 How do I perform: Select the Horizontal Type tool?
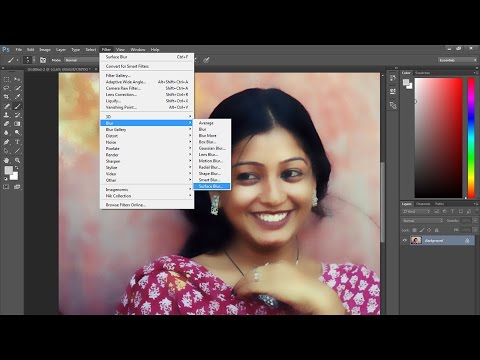pos(17,142)
